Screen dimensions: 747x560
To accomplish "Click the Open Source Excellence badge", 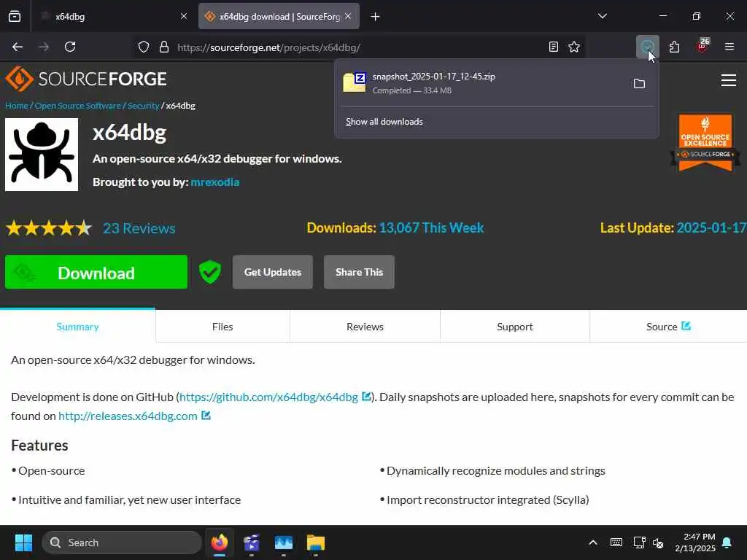I will click(x=705, y=142).
